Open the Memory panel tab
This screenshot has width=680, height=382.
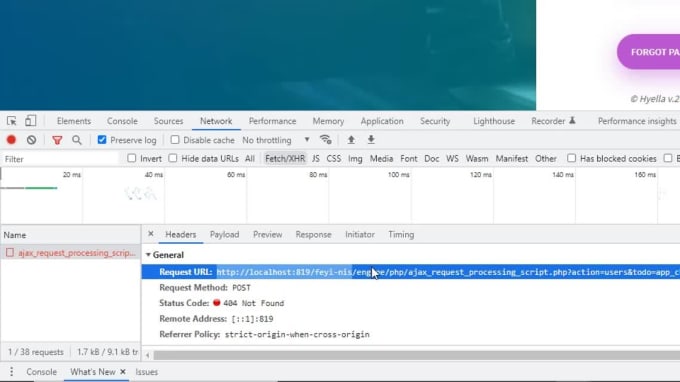tap(328, 121)
